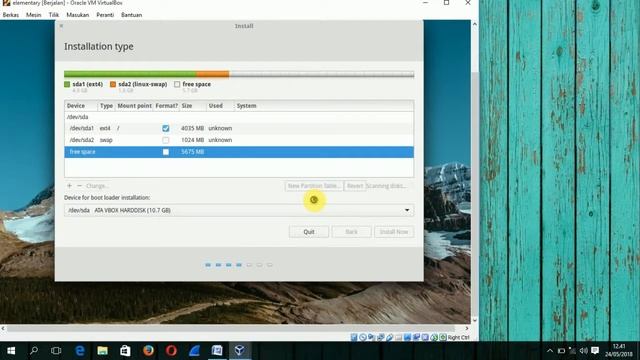Launch Firefox from the taskbar

[148, 351]
